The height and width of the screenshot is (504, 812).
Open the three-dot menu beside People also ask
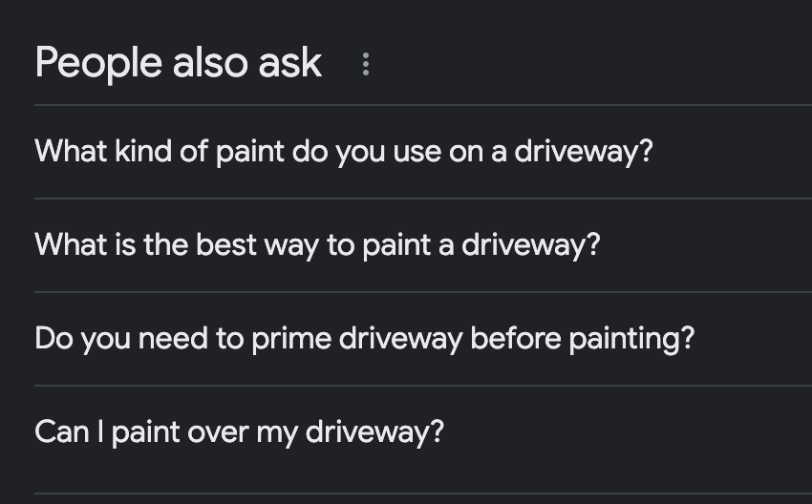[366, 64]
